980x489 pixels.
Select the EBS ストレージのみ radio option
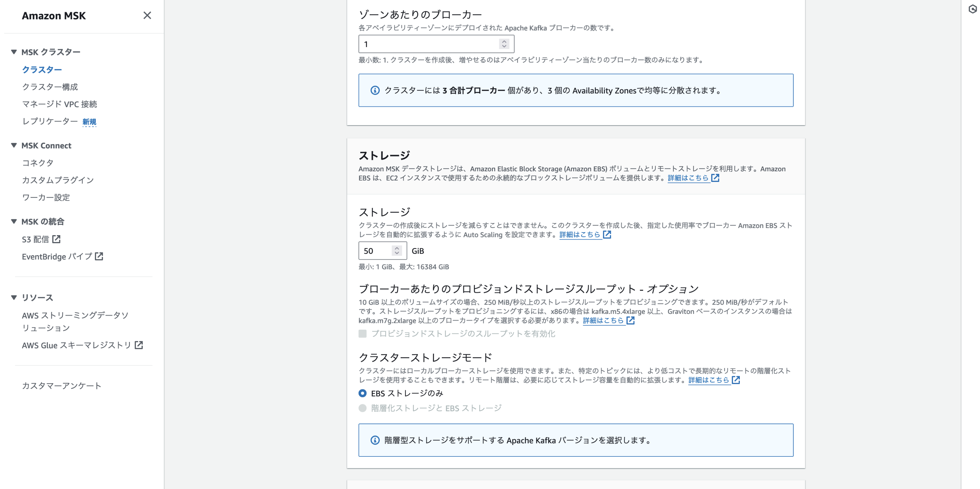click(363, 393)
